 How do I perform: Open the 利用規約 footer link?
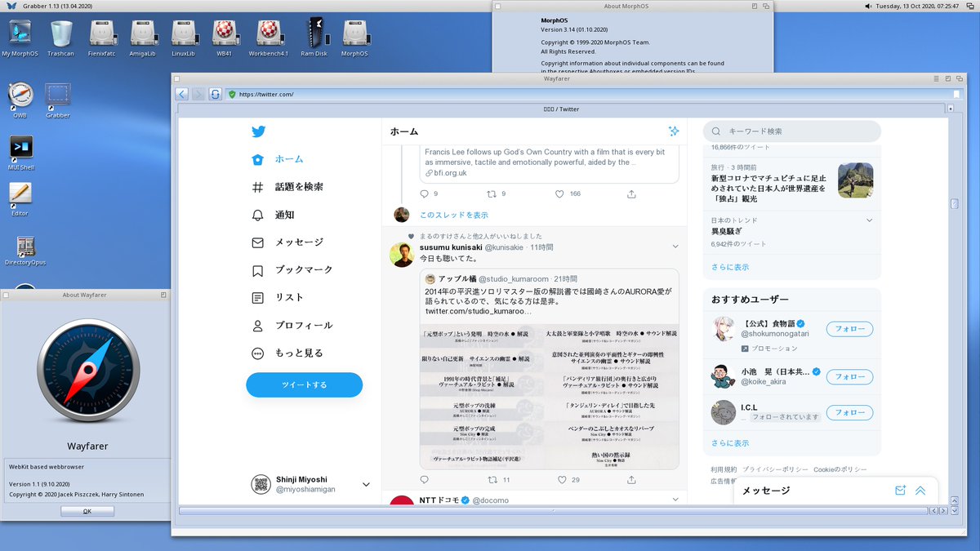[x=724, y=470]
